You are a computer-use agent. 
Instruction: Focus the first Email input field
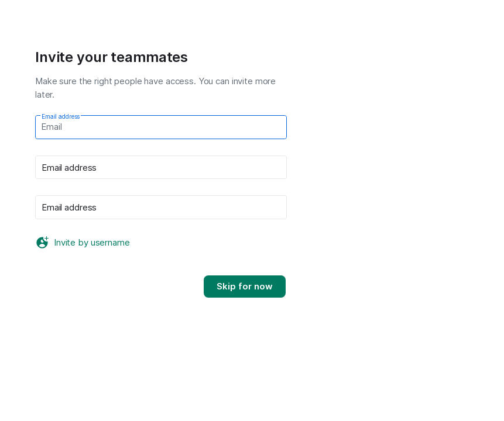(x=160, y=127)
